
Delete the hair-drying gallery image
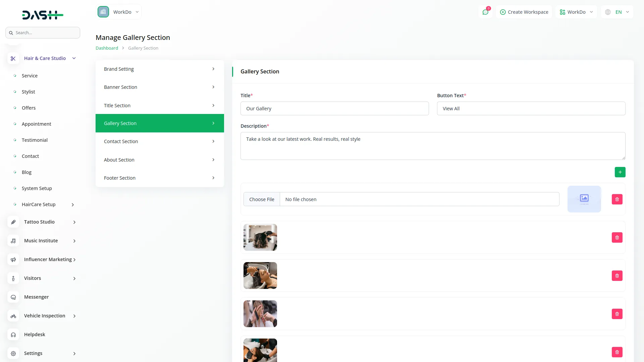pyautogui.click(x=617, y=237)
